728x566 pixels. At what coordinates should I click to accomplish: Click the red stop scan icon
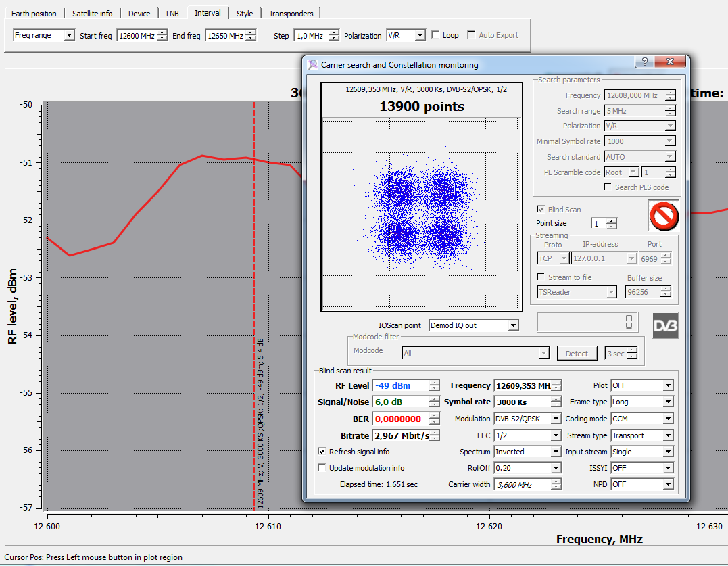point(664,216)
